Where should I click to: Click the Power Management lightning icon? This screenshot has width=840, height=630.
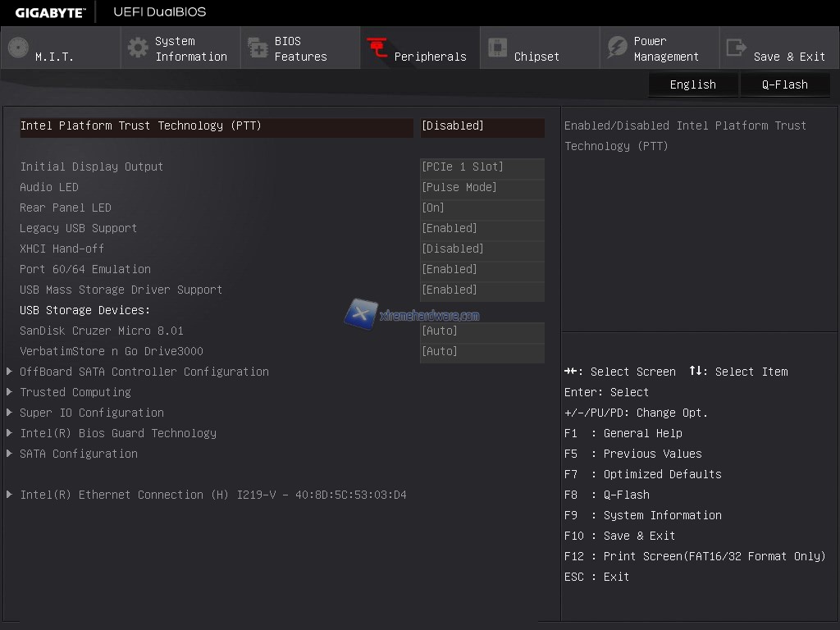617,48
